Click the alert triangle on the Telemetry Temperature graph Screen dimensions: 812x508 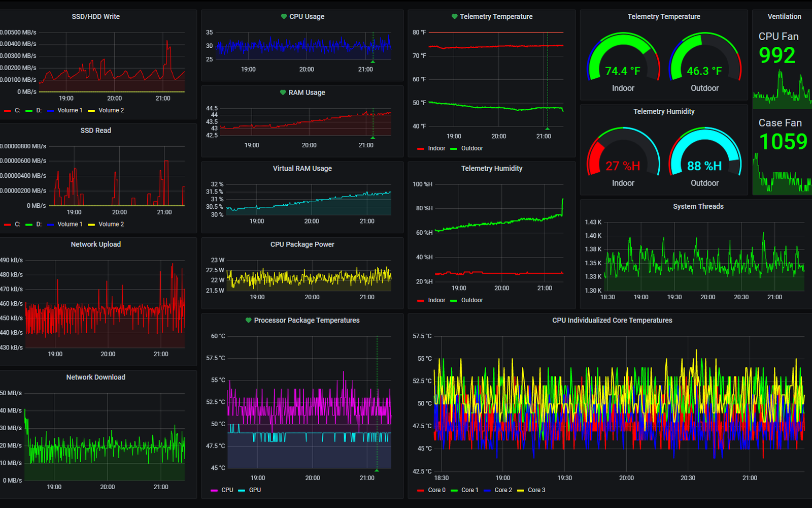click(x=547, y=129)
